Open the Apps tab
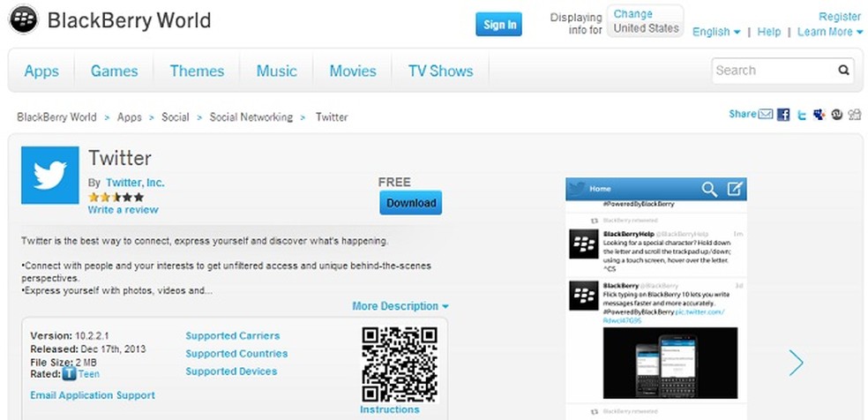Screen dimensions: 868x420 click(x=41, y=71)
